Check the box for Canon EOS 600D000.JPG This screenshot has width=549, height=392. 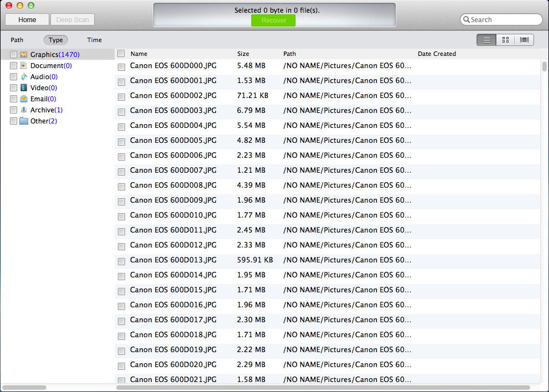pyautogui.click(x=122, y=67)
